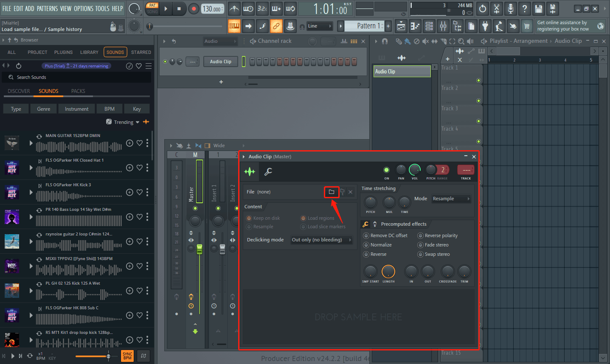Viewport: 610px width, 364px height.
Task: Toggle typing keyboard to piano icon
Action: [x=234, y=26]
